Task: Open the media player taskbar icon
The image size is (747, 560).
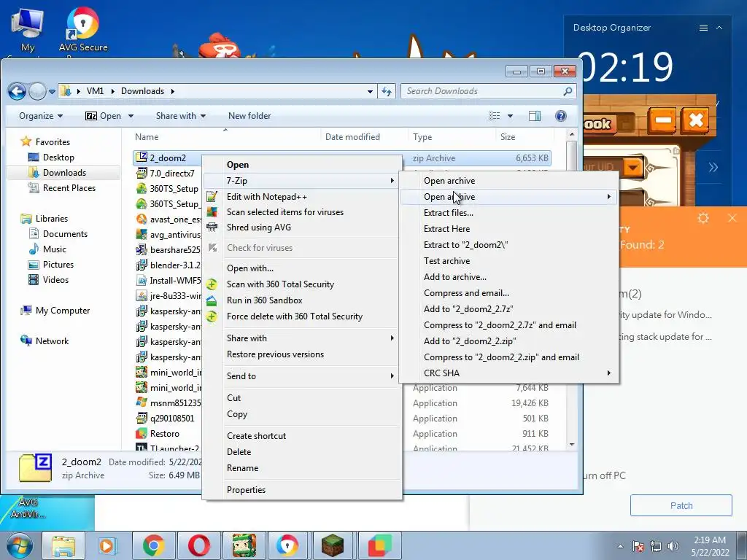Action: (x=108, y=545)
